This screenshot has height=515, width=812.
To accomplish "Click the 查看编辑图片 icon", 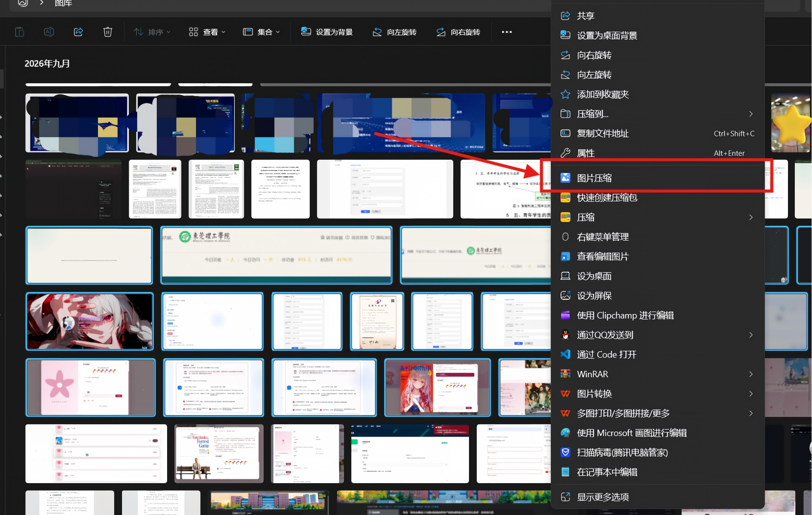I will click(566, 256).
